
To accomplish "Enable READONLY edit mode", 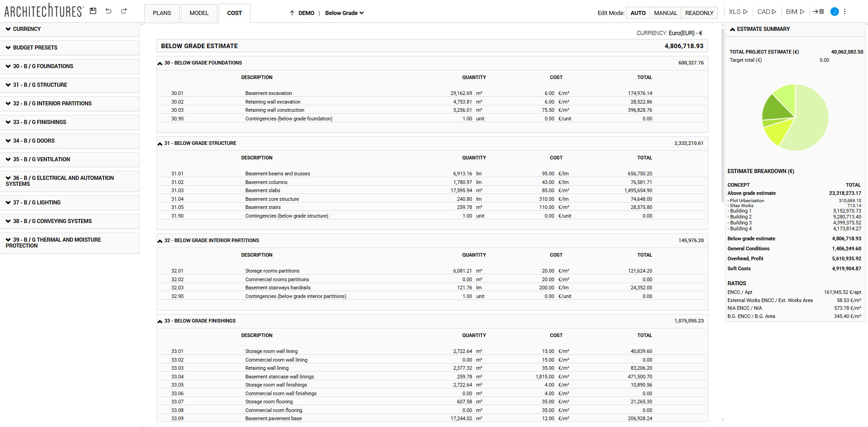I will point(699,13).
